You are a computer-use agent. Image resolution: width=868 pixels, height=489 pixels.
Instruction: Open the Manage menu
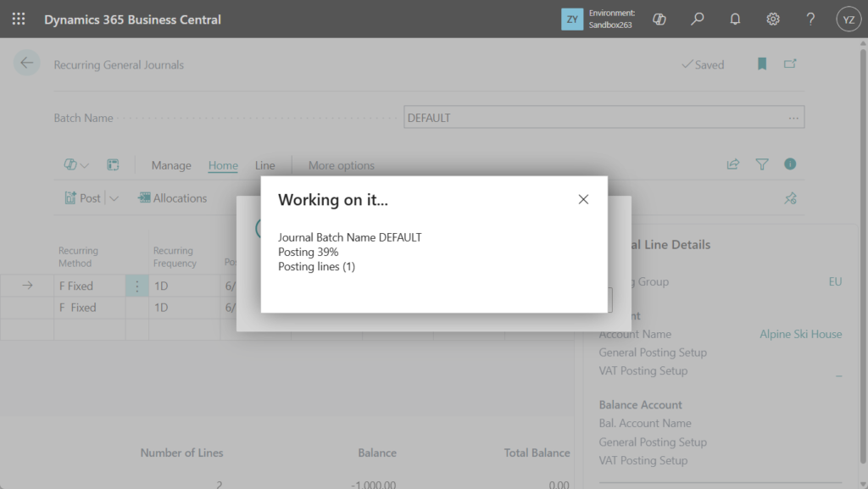coord(171,165)
